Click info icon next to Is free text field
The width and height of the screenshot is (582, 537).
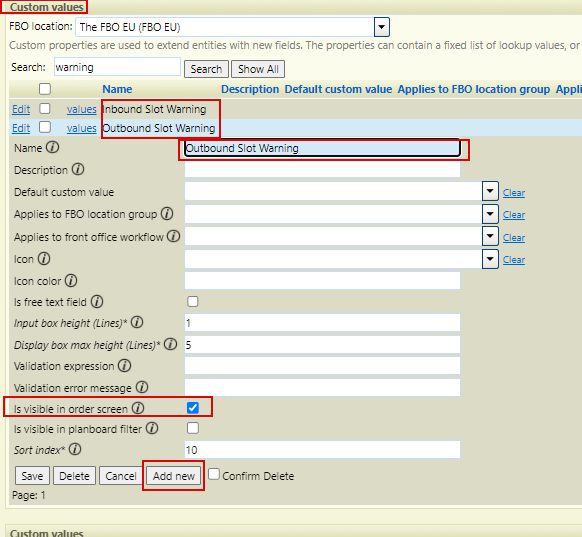97,302
